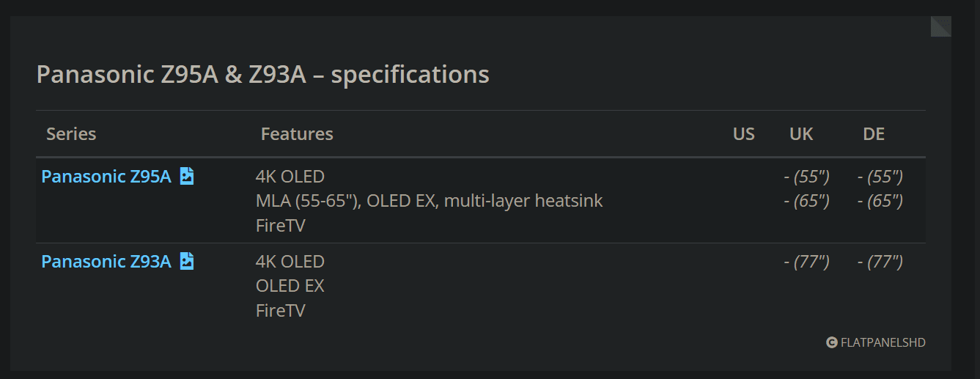The height and width of the screenshot is (379, 980).
Task: Click the DE 55" entry for Z95A
Action: coord(880,177)
